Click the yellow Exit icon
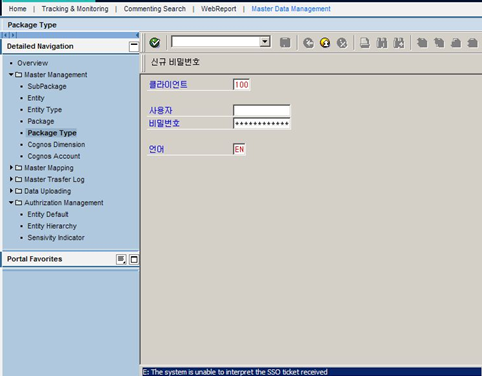482x376 pixels. click(325, 43)
